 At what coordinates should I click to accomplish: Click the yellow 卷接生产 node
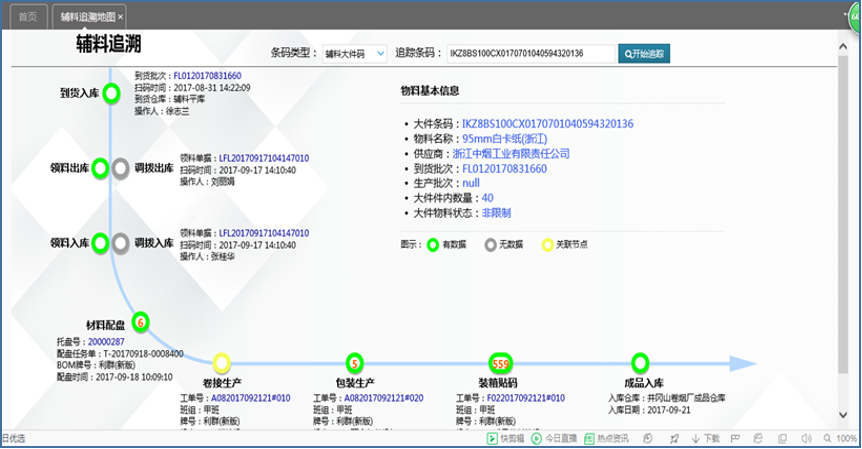pos(222,362)
